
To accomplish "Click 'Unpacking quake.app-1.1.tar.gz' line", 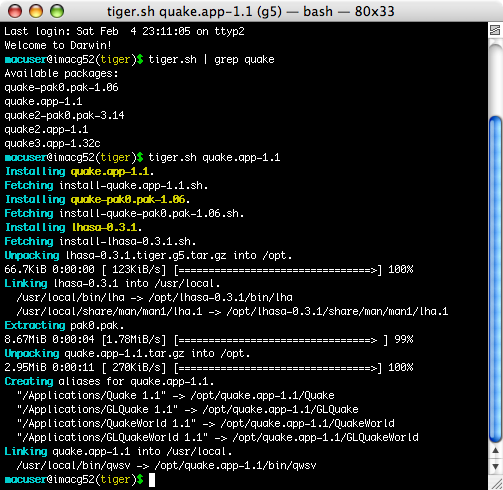I will click(x=127, y=353).
